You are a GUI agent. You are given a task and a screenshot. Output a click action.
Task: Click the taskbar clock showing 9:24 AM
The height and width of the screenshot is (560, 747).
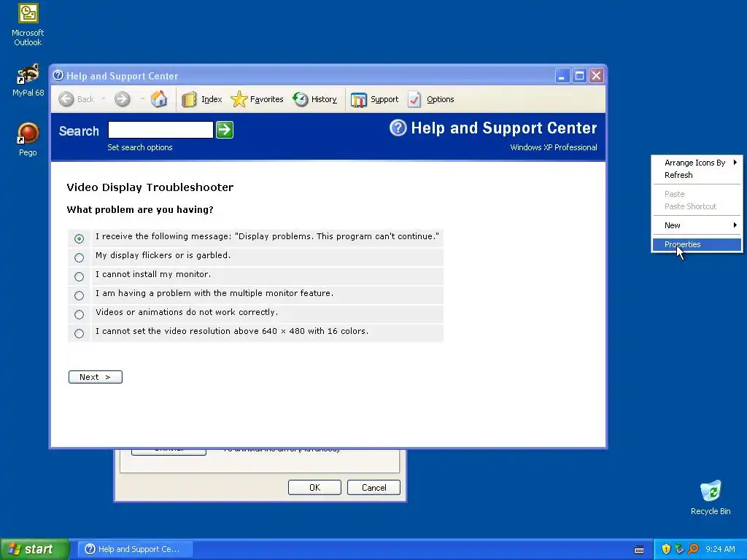click(720, 549)
